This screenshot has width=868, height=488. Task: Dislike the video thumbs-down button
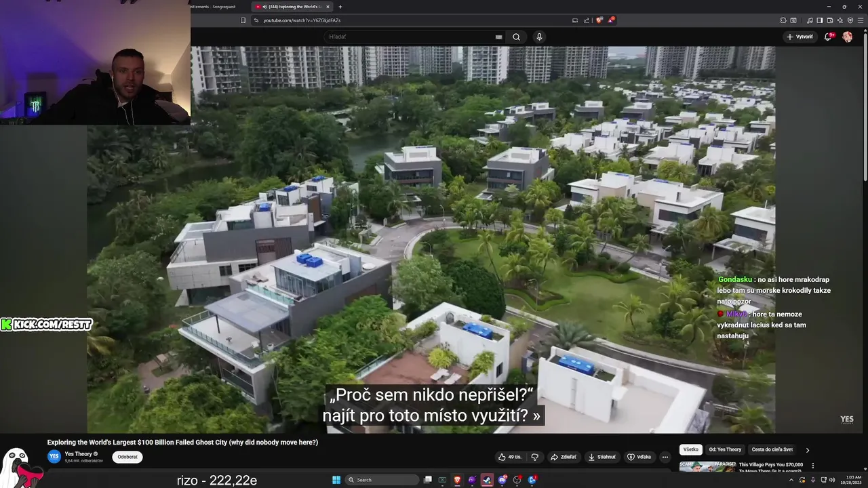pos(534,457)
